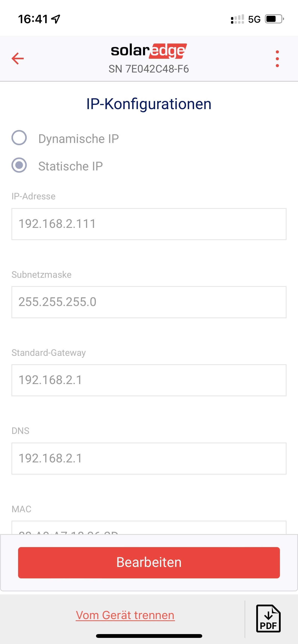The height and width of the screenshot is (644, 298).
Task: Tap the SolarEdge logo in header
Action: (x=149, y=51)
